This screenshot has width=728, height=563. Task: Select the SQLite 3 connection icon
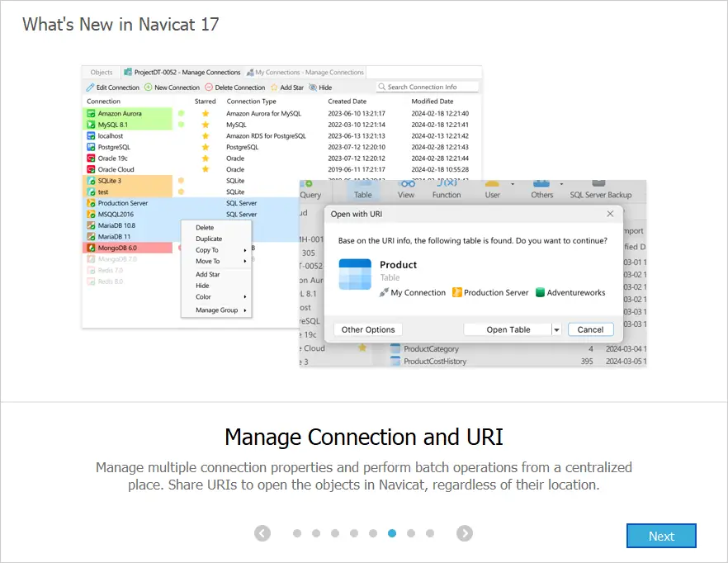coord(91,181)
